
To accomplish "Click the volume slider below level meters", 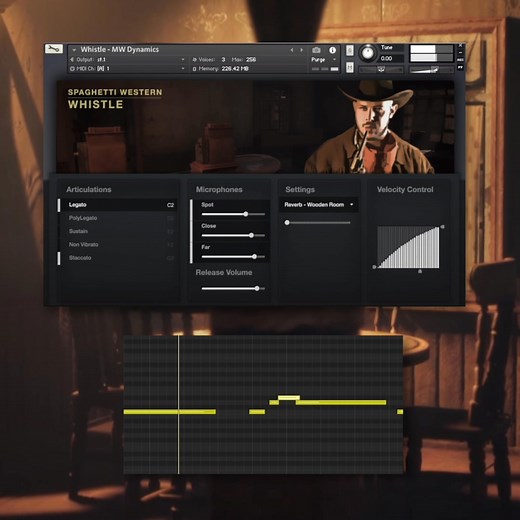I will [x=431, y=70].
